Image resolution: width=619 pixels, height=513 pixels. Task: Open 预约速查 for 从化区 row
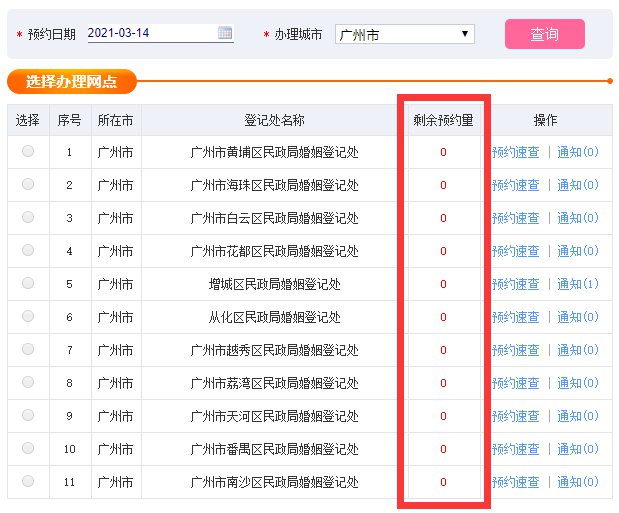click(x=516, y=317)
